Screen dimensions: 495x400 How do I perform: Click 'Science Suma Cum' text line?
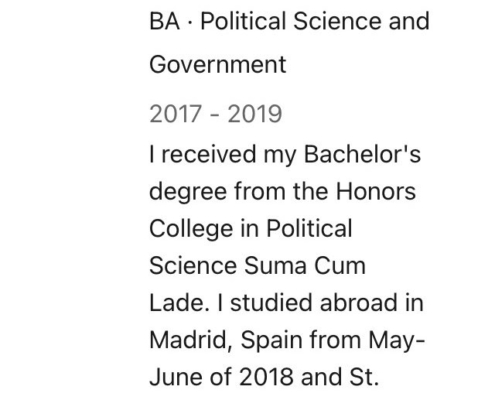point(258,266)
